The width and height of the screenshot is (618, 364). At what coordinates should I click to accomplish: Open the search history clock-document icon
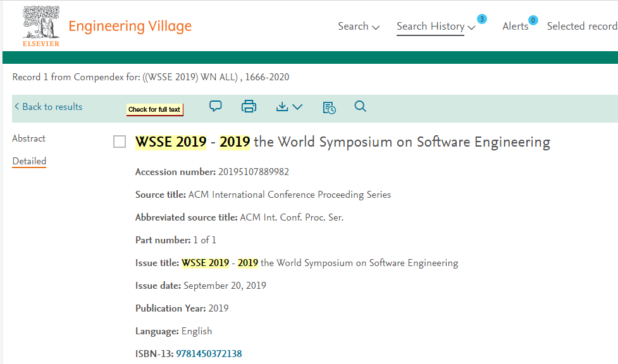tap(329, 107)
